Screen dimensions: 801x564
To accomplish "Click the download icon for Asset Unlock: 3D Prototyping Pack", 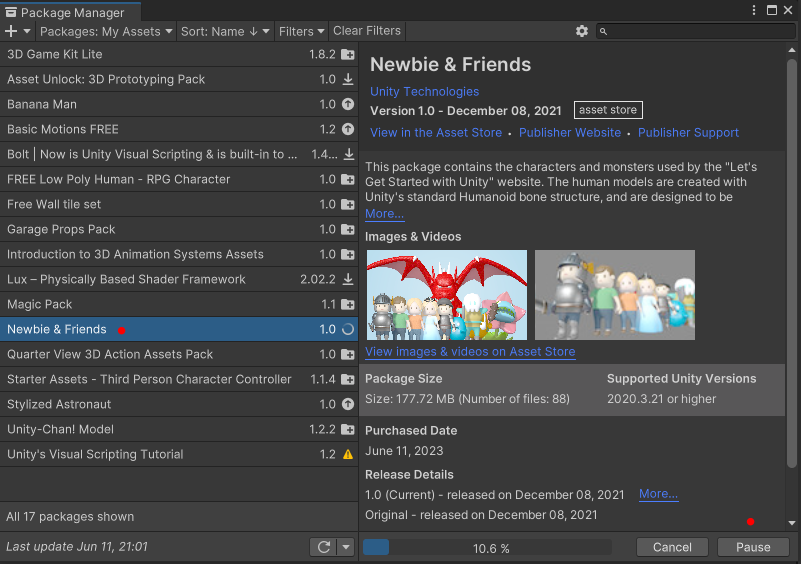I will tap(348, 79).
